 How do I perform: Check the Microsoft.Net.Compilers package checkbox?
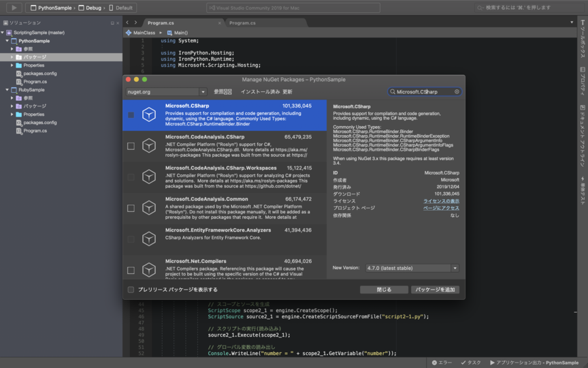131,271
